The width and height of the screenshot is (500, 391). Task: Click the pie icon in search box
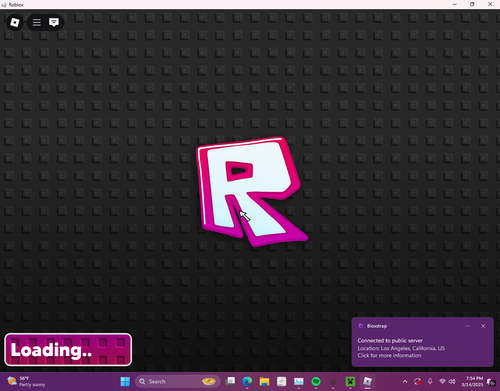(x=209, y=381)
